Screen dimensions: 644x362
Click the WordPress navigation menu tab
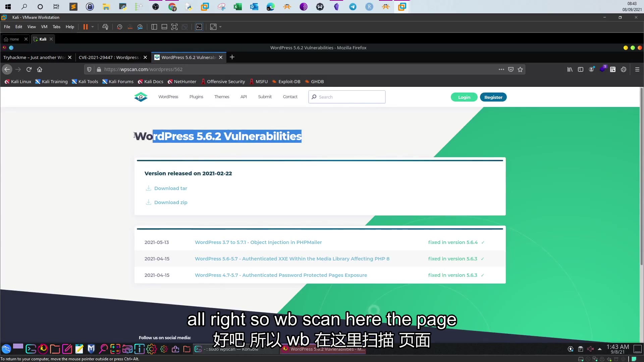click(x=168, y=97)
